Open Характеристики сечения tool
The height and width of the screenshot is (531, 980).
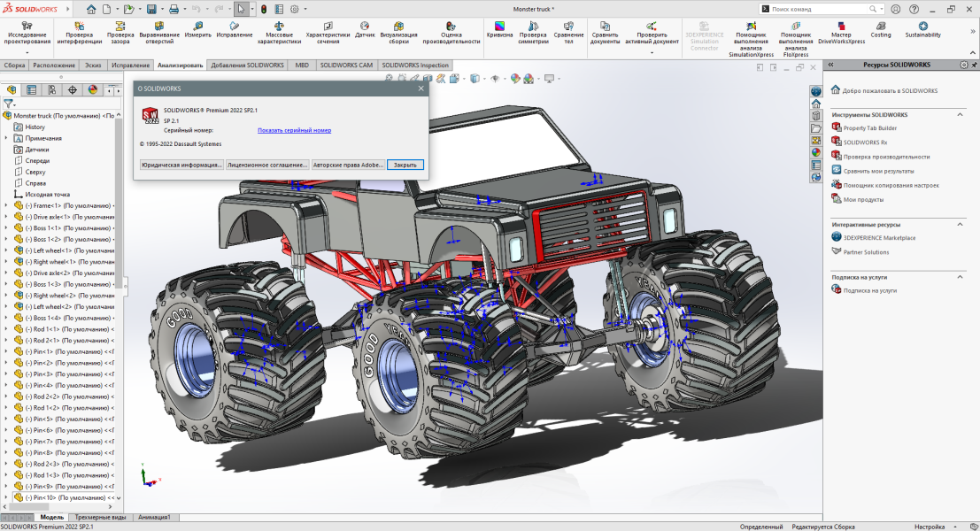(x=328, y=33)
